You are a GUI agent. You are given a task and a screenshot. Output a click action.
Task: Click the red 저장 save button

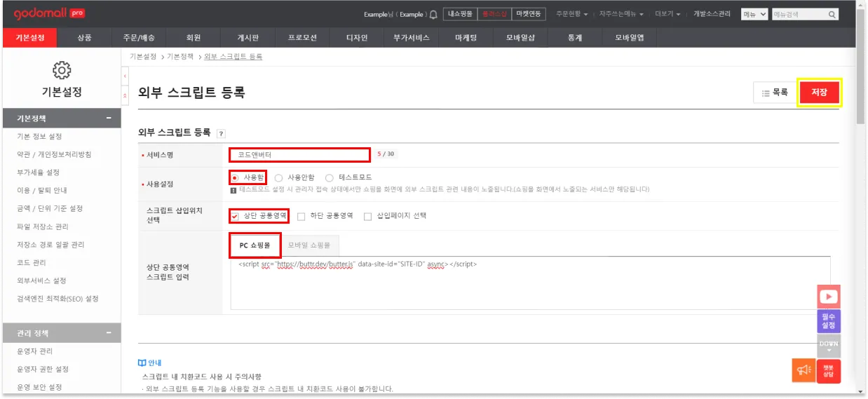[819, 93]
